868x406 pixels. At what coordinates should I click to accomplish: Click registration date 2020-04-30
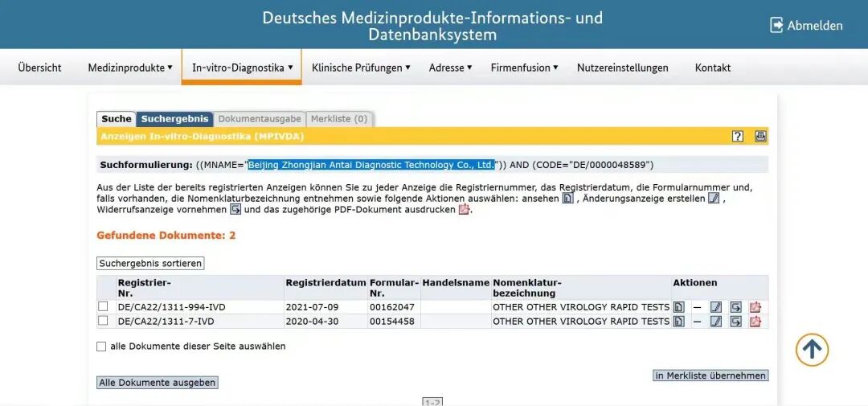point(312,322)
